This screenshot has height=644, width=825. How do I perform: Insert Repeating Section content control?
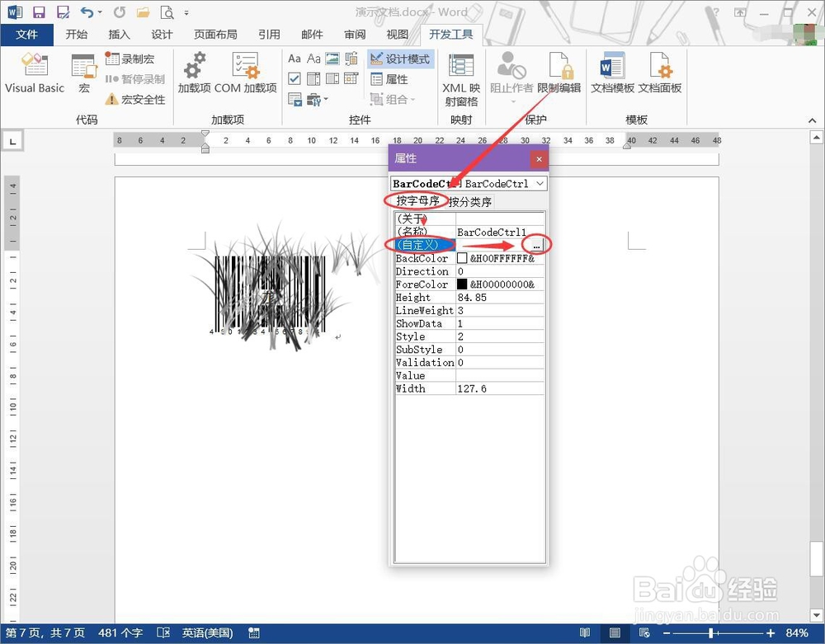pyautogui.click(x=295, y=99)
